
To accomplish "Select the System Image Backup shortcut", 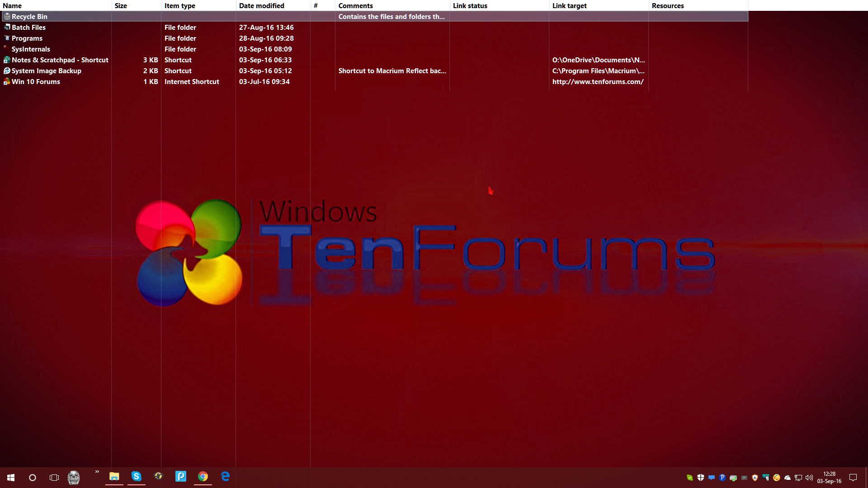I will [x=46, y=71].
